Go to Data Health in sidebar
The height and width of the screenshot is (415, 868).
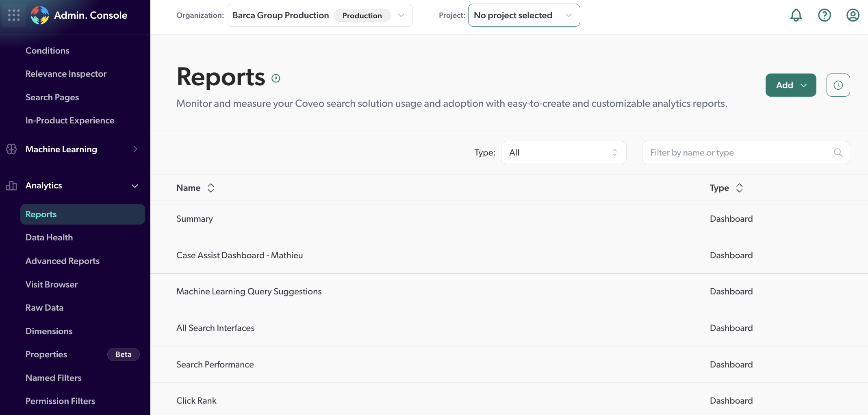49,238
